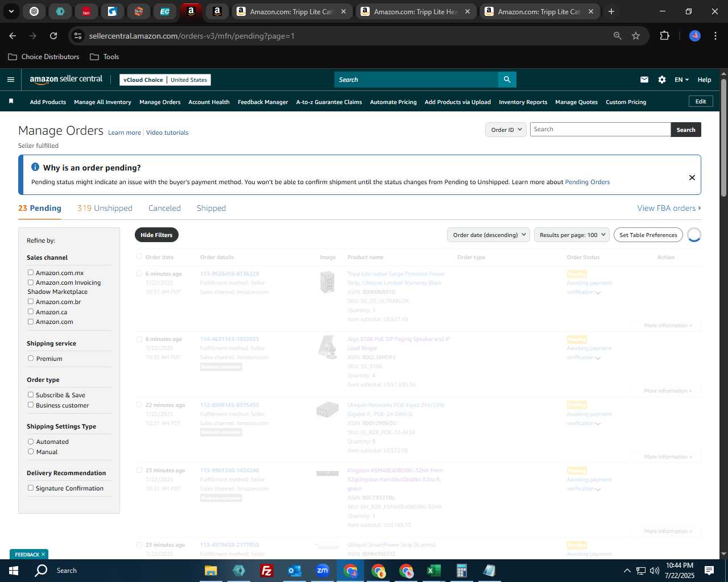Open the Order ID search type dropdown

click(506, 130)
